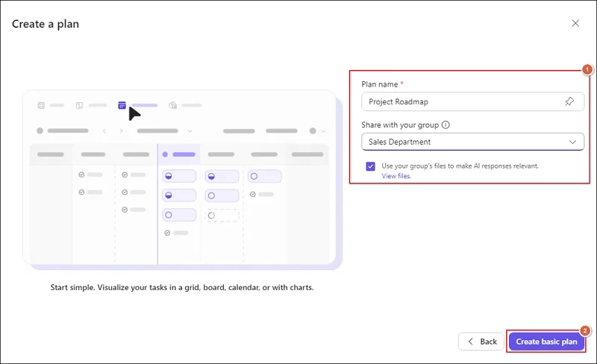Click the info icon beside Share with your group
This screenshot has height=364, width=597.
(x=446, y=125)
